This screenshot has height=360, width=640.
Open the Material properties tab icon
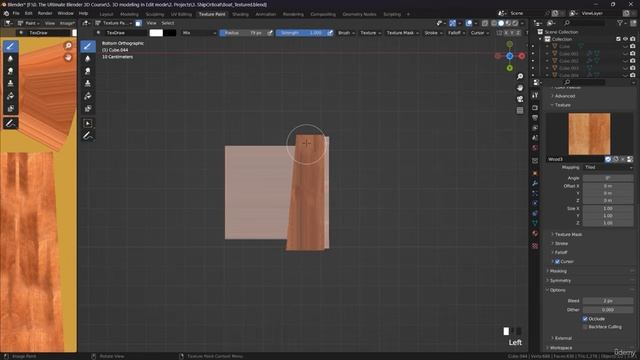click(x=535, y=233)
